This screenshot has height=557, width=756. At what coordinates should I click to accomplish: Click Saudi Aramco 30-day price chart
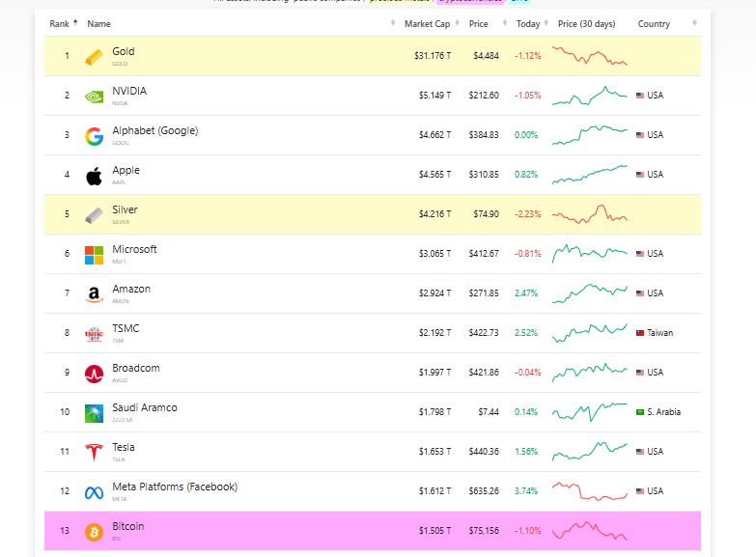[590, 412]
